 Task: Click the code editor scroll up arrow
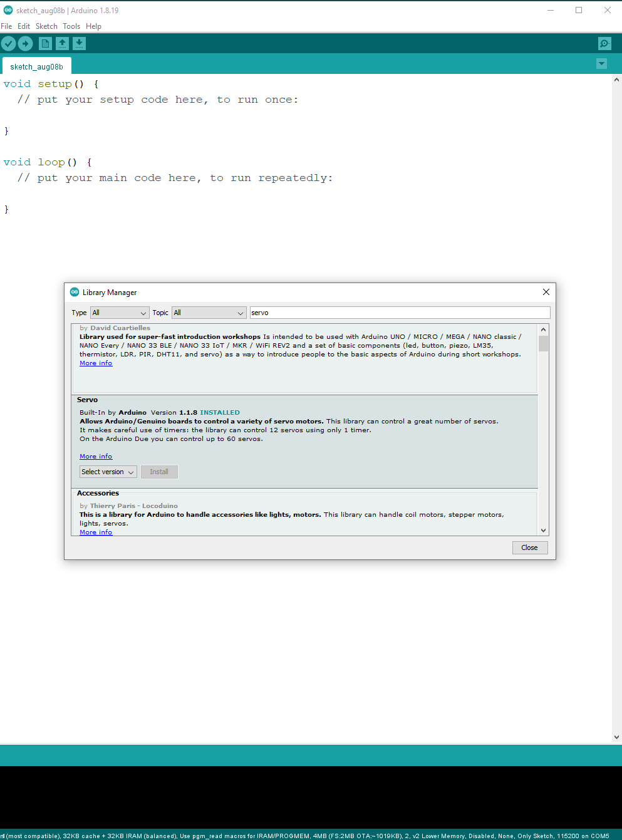pyautogui.click(x=617, y=80)
